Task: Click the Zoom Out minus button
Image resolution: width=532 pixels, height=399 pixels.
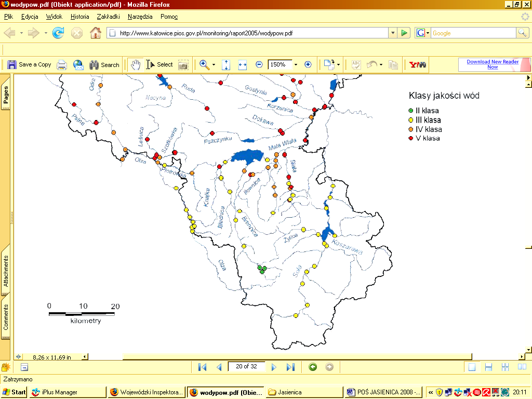Action: pos(259,64)
